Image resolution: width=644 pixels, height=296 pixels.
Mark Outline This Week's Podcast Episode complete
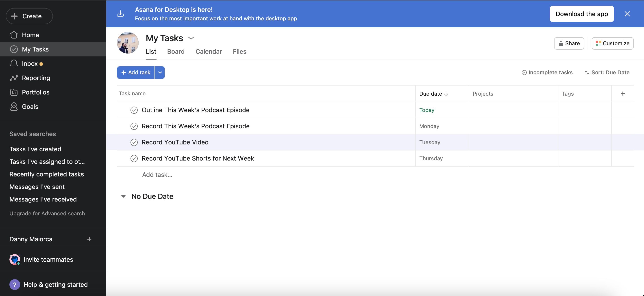(134, 110)
